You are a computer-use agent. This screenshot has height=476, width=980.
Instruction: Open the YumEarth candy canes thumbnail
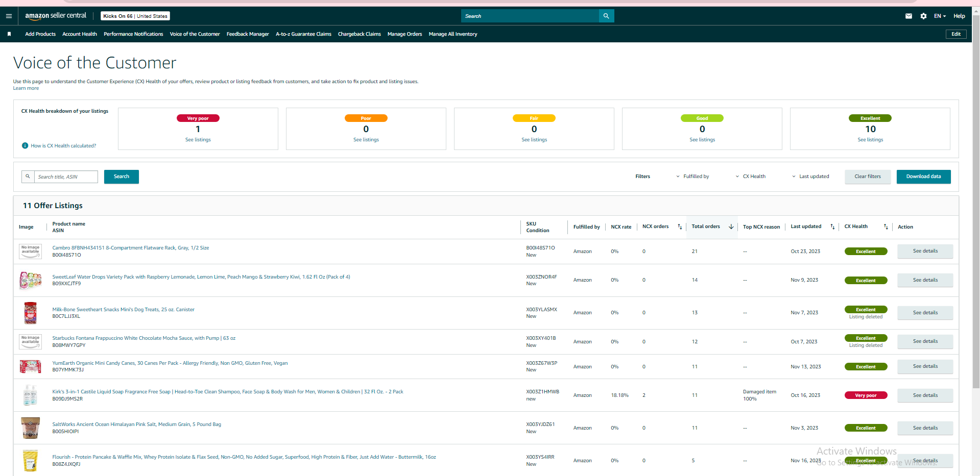(x=30, y=366)
